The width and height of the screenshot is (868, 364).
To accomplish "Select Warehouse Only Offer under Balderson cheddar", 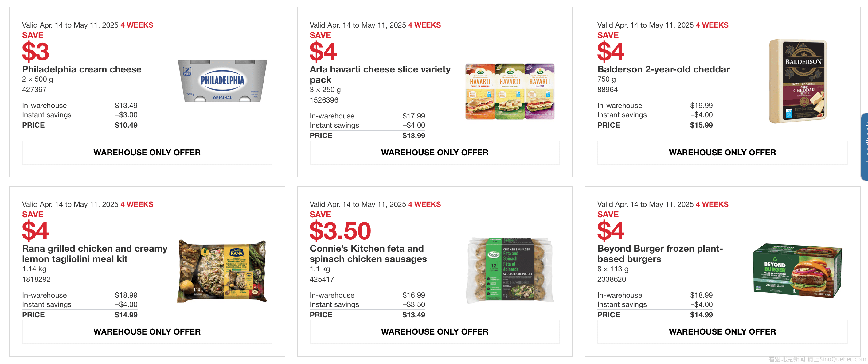I will [x=722, y=153].
